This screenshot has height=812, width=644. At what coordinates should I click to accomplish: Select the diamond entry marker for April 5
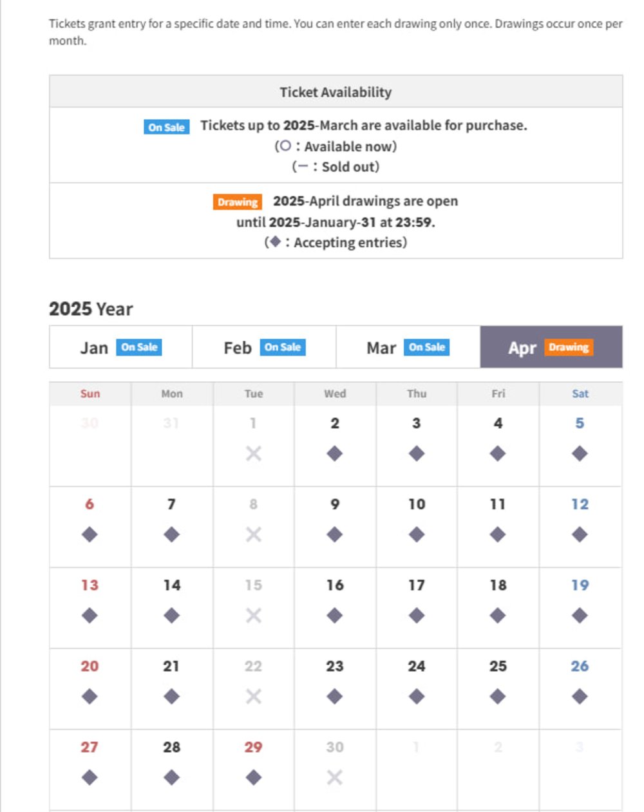pos(580,454)
